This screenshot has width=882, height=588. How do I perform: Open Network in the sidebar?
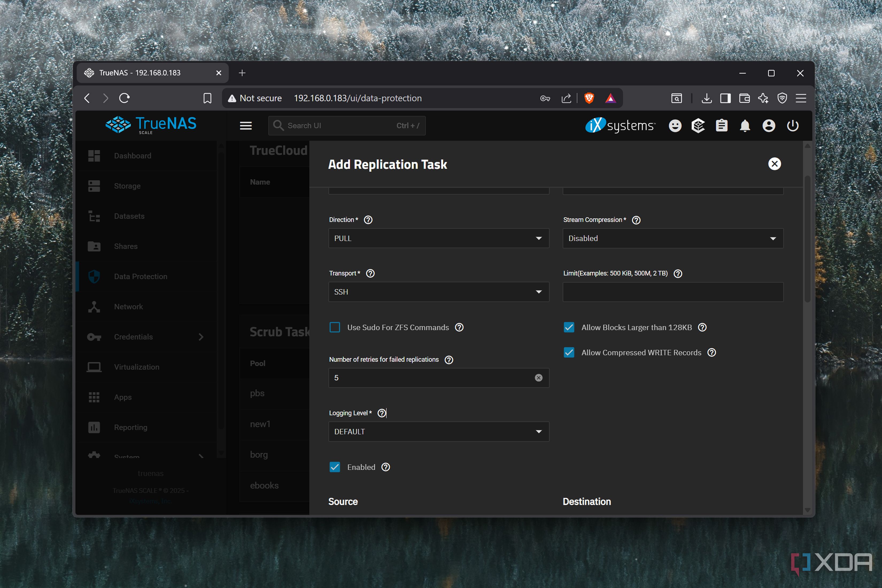pos(146,307)
